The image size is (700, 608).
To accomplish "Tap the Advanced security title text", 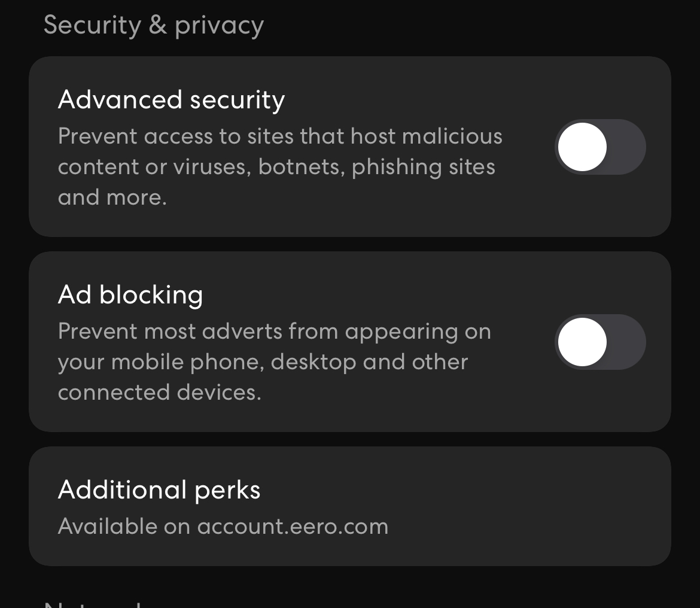I will pos(171,99).
